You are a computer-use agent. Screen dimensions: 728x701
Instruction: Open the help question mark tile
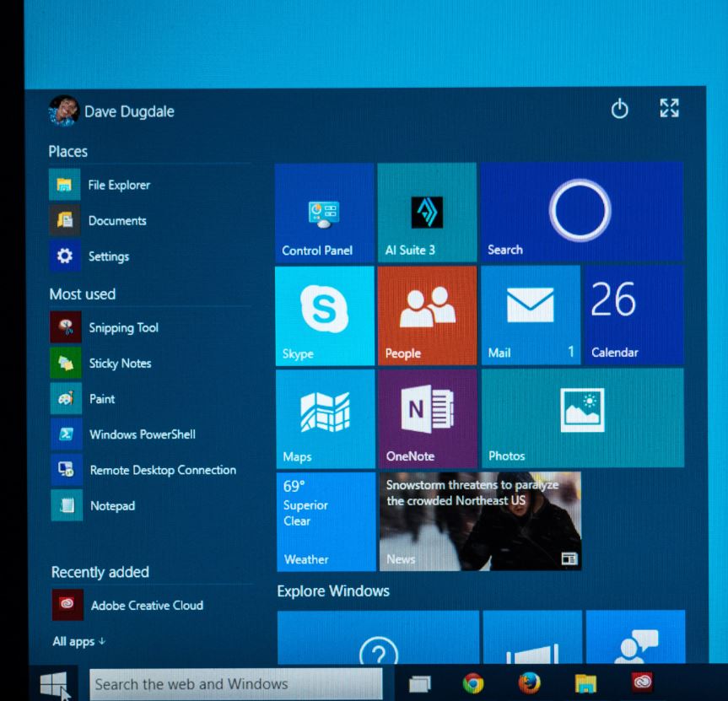(379, 637)
